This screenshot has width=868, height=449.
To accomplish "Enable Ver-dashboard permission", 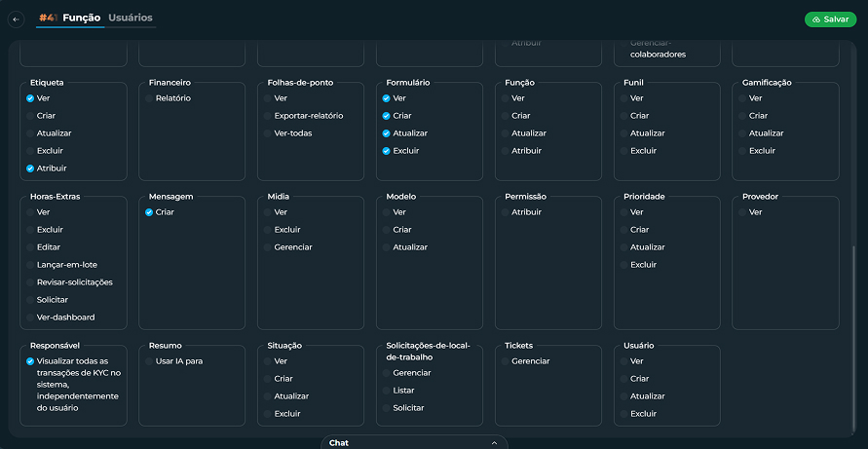I will [x=30, y=318].
